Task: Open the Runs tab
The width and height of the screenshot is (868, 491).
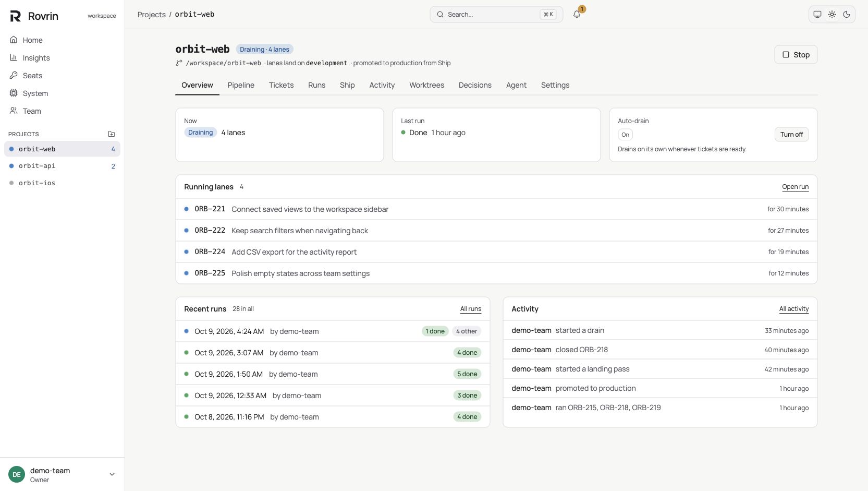Action: [316, 85]
